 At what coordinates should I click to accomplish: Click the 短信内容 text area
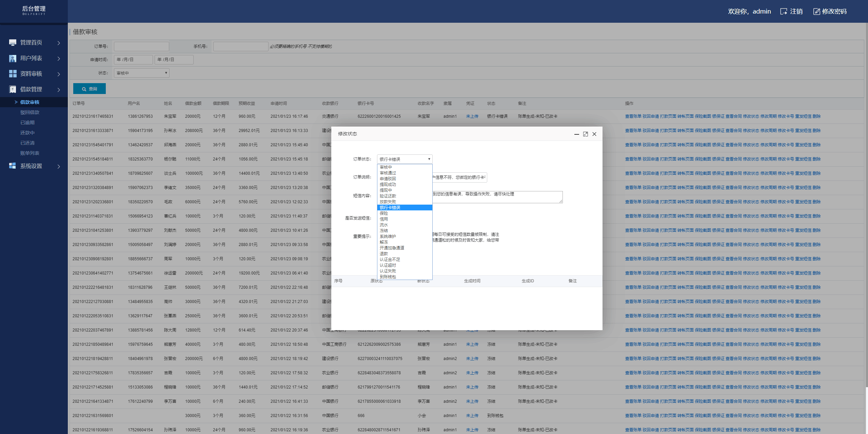(x=497, y=197)
